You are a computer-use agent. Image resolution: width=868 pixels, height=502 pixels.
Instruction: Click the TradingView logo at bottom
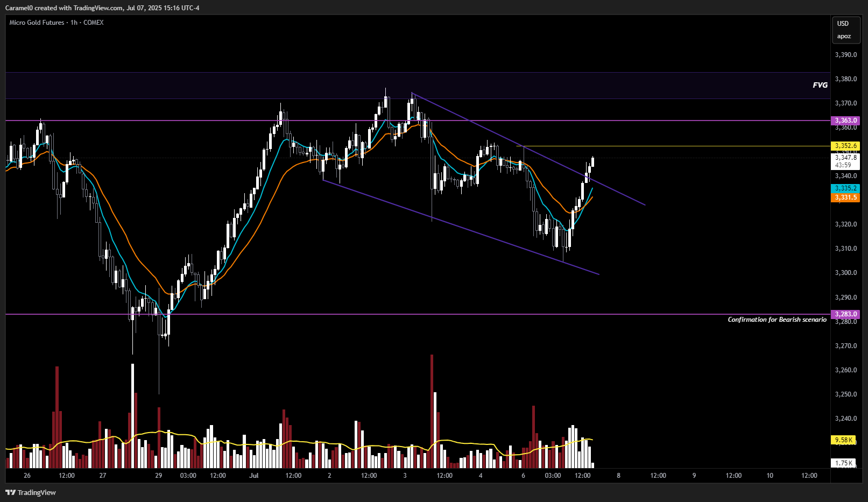[x=31, y=492]
